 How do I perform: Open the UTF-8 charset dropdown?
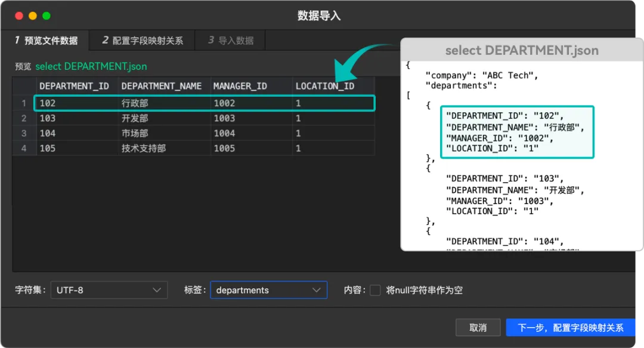point(109,290)
